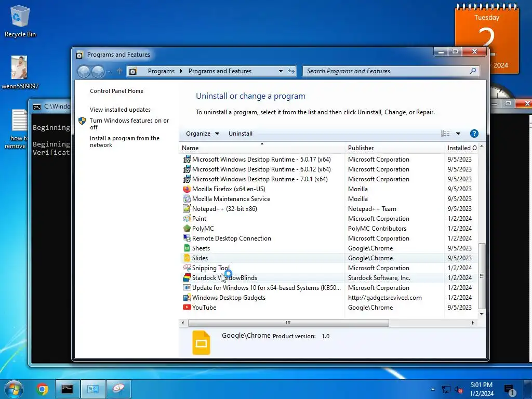Open the address bar history dropdown
The image size is (532, 399).
281,71
